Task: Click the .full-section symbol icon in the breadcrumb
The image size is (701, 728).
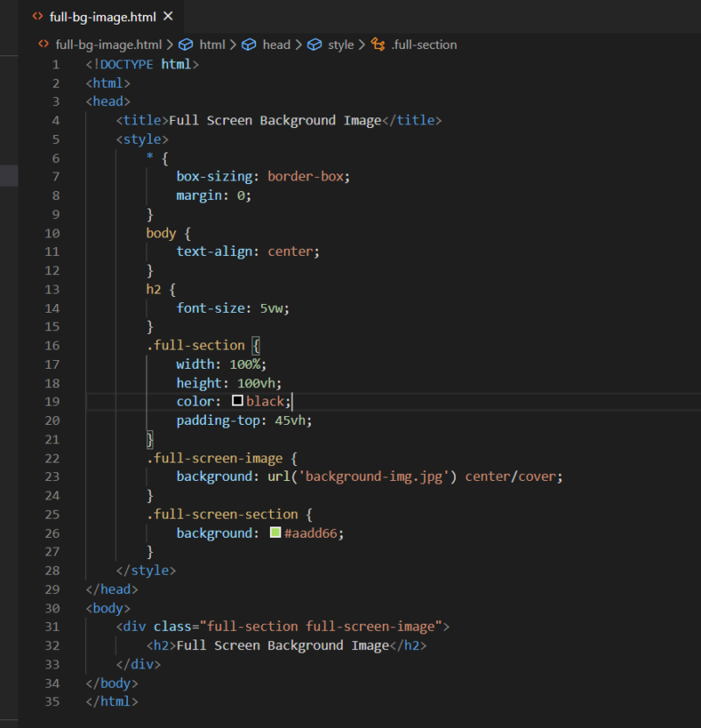Action: [378, 45]
